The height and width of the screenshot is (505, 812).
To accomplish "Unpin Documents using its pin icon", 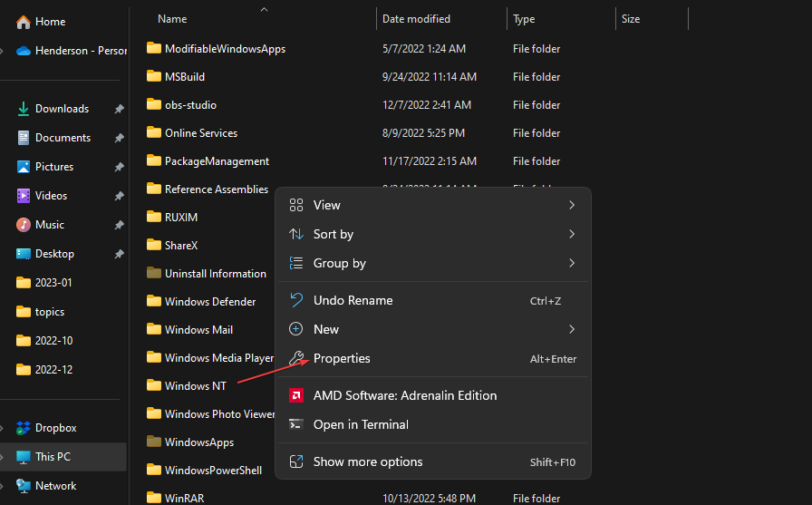I will click(119, 138).
